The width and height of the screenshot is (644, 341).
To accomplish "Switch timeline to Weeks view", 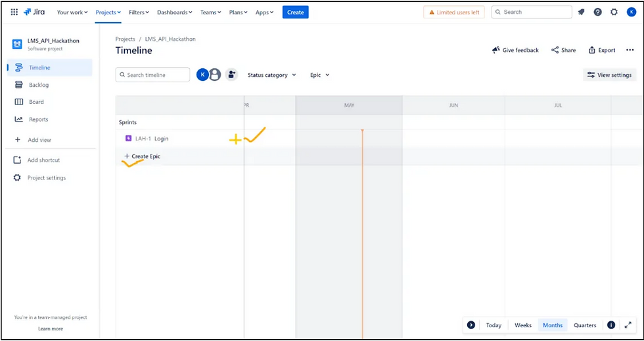I will [523, 325].
